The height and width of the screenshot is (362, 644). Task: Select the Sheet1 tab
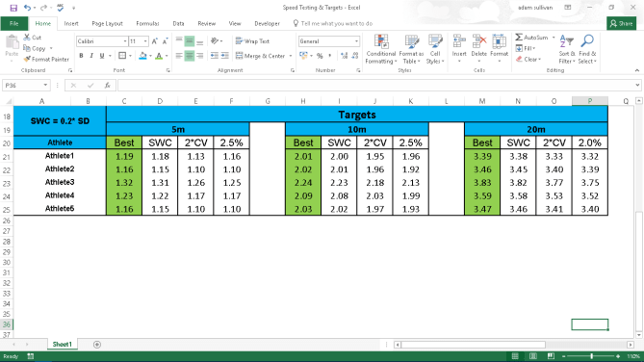[x=62, y=345]
